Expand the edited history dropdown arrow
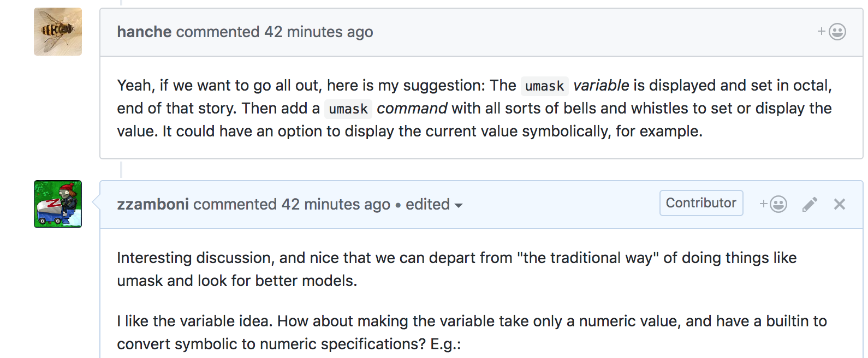Screen dimensions: 868x358 pos(459,206)
